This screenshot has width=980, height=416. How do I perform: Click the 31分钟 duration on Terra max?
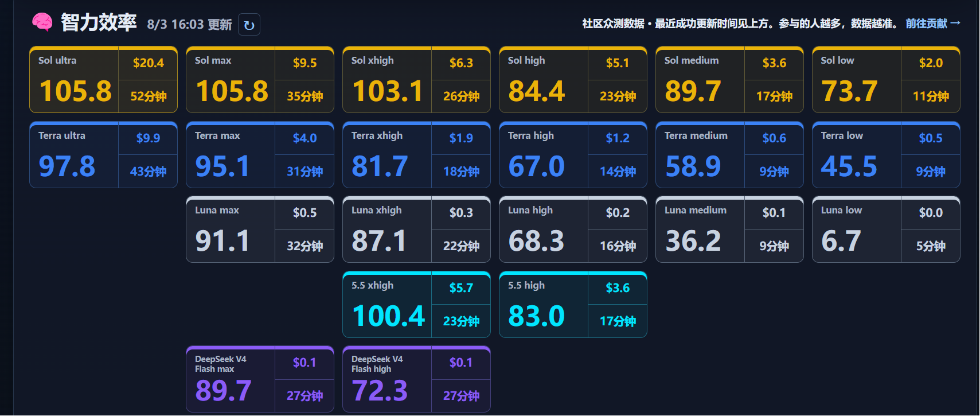[x=305, y=172]
